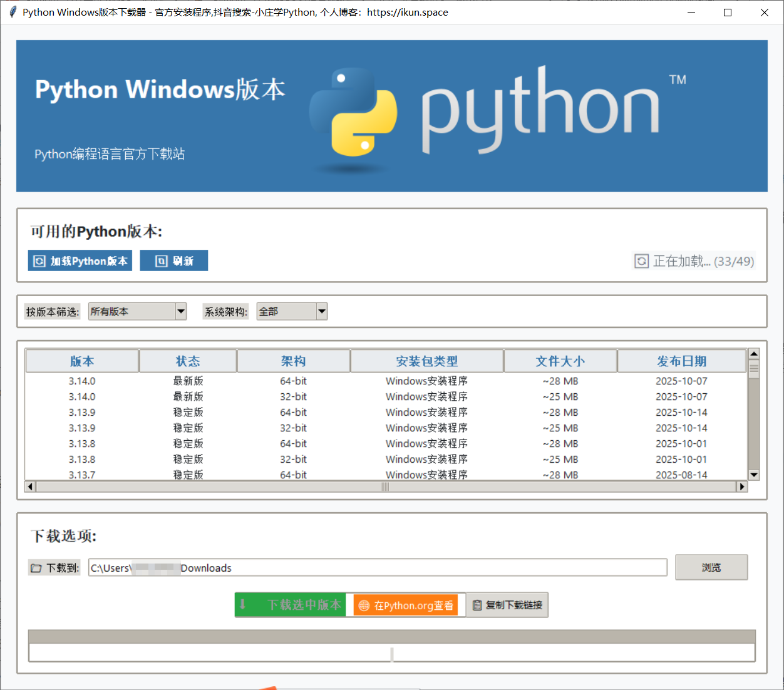Click the version list scroll up arrow
The height and width of the screenshot is (690, 784).
coord(754,353)
